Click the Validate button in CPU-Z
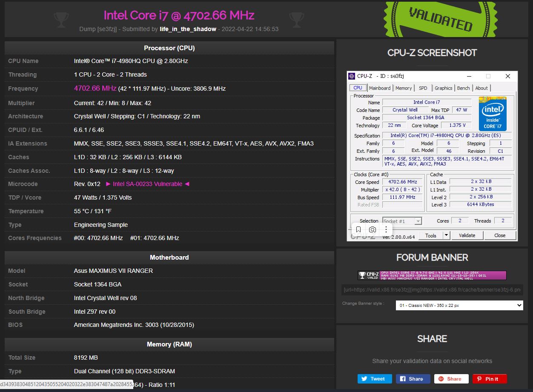This screenshot has width=533, height=392. coord(467,235)
